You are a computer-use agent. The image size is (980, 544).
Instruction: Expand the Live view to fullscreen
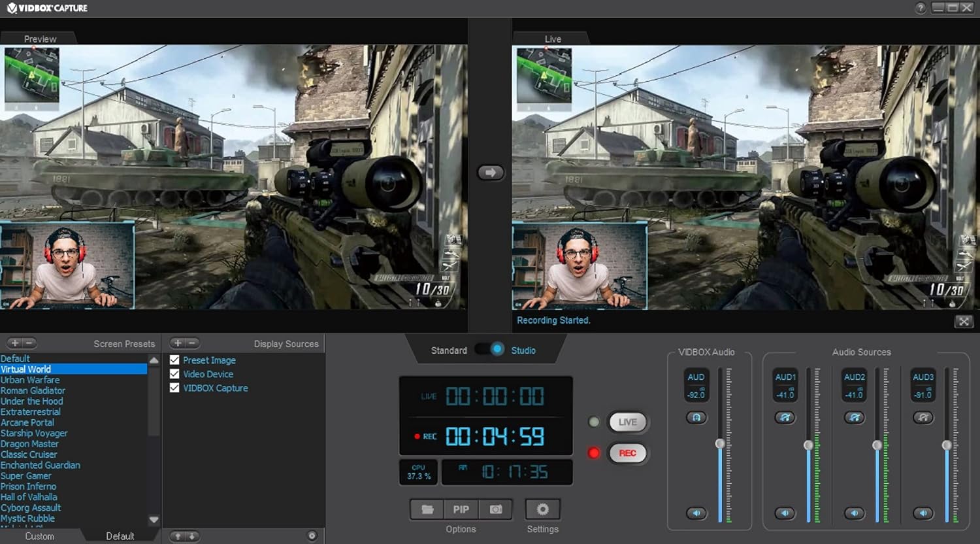pyautogui.click(x=964, y=321)
